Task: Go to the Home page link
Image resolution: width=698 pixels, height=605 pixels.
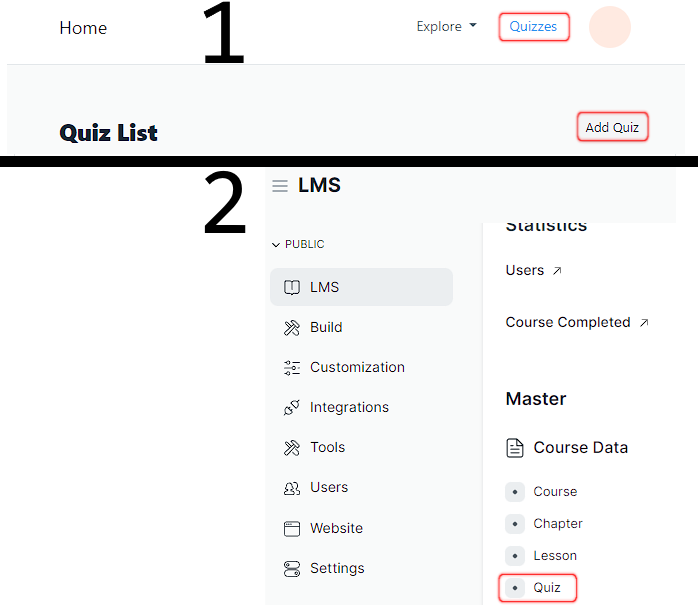Action: click(83, 28)
